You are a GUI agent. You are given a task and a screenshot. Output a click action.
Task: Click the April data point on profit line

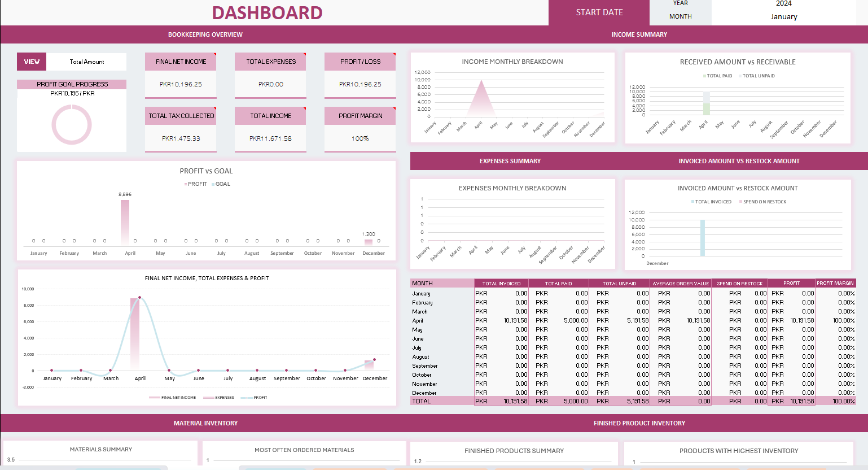click(139, 297)
